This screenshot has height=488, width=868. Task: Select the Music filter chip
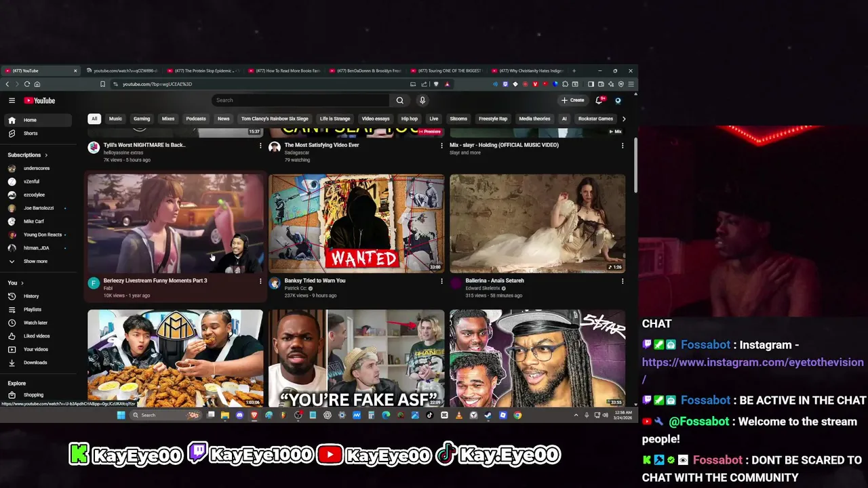click(115, 119)
